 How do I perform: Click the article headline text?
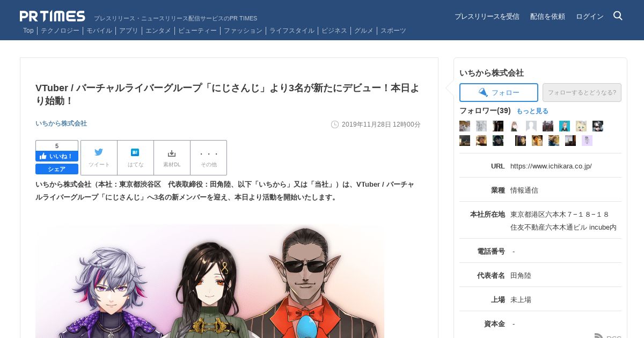tap(228, 94)
